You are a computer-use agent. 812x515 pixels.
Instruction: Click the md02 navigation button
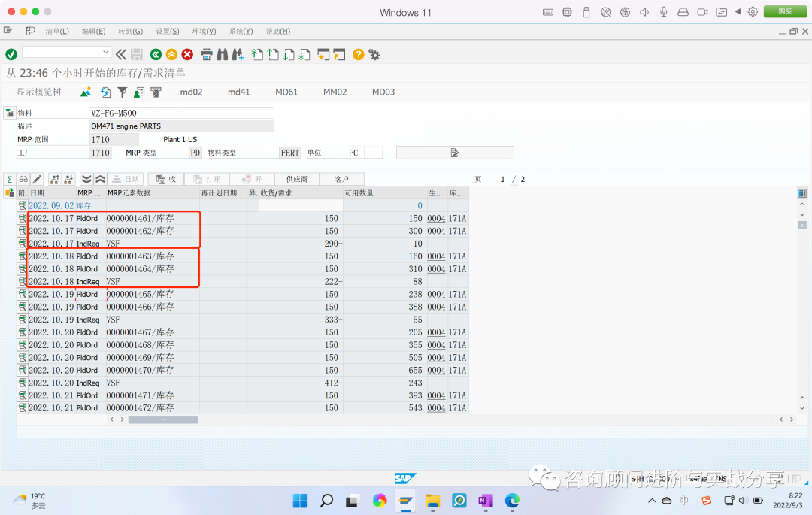(191, 92)
